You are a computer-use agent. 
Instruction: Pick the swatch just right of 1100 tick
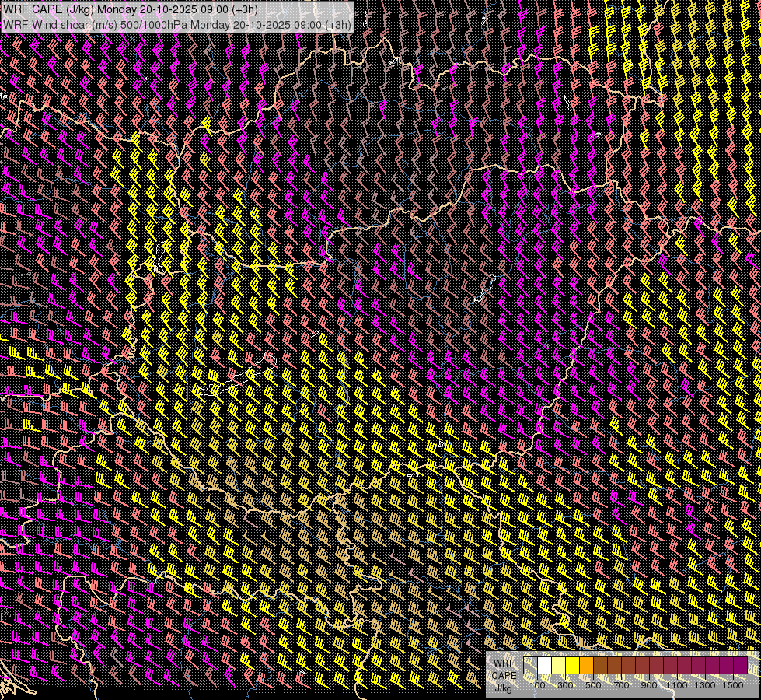click(x=684, y=666)
